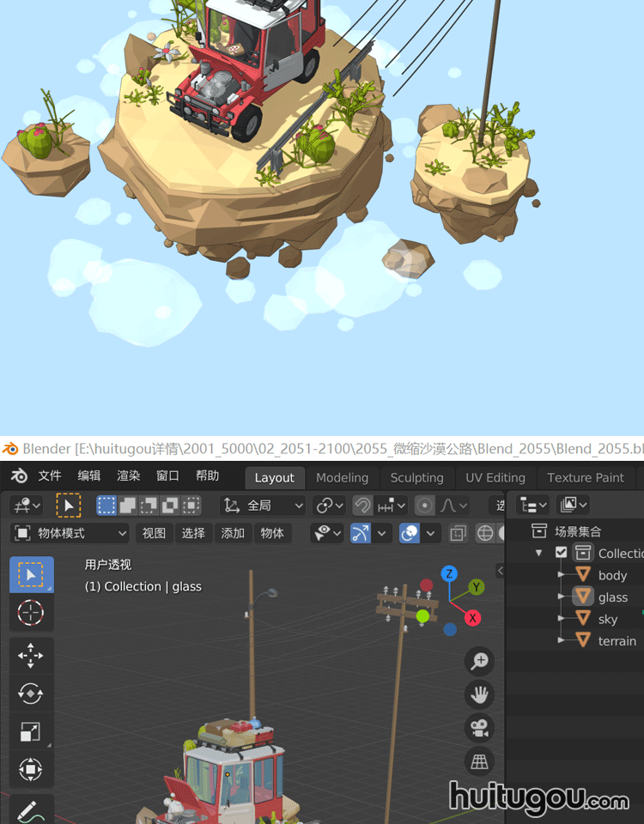Switch to the Sculpting workspace tab
This screenshot has height=824, width=644.
click(416, 478)
